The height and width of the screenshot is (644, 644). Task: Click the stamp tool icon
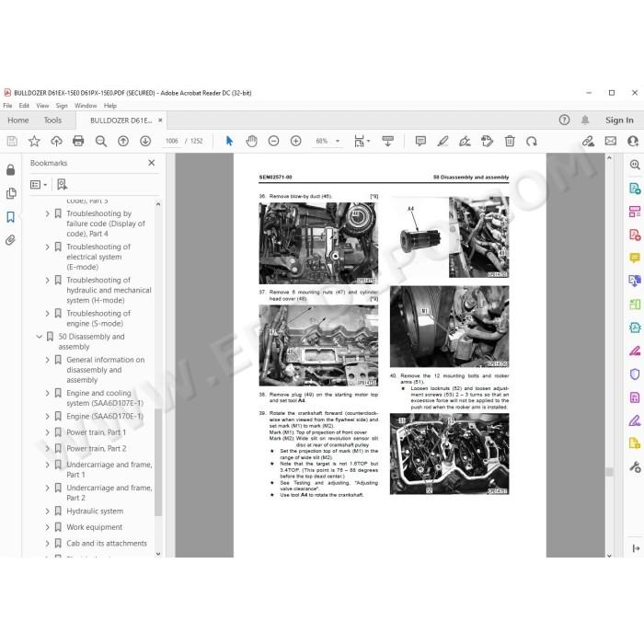(487, 142)
